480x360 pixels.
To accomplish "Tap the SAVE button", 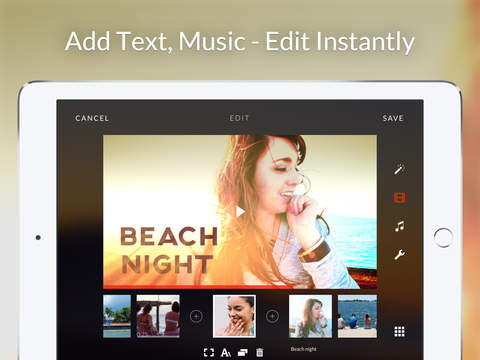I will pyautogui.click(x=393, y=118).
